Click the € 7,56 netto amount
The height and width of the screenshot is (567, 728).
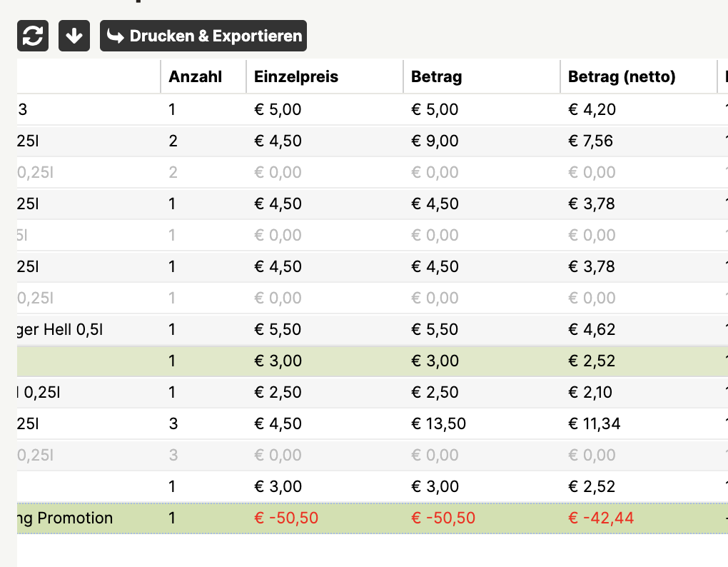point(590,141)
